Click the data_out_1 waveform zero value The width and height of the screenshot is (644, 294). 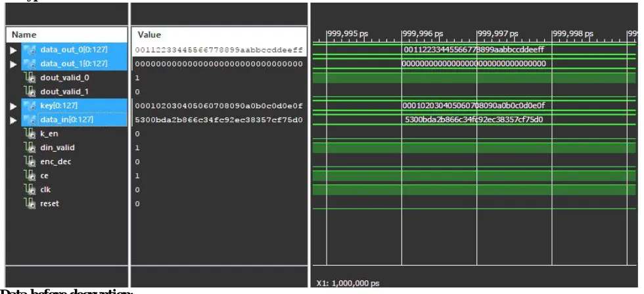point(474,64)
